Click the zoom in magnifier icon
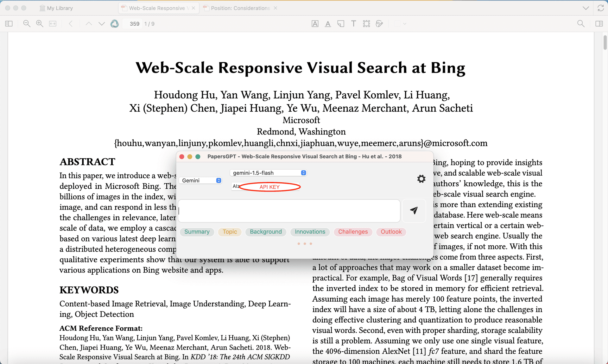This screenshot has height=364, width=608. [40, 24]
